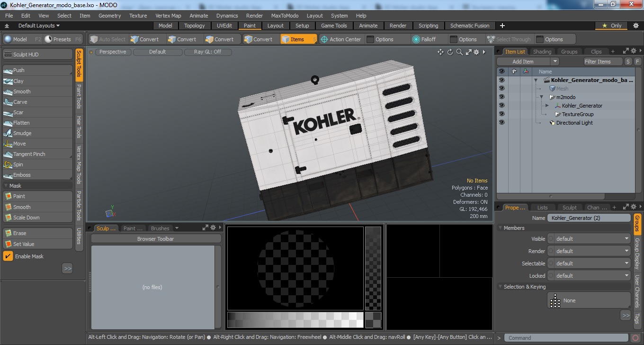Viewport: 644px width, 345px height.
Task: Select the Spin sculpt tool
Action: point(38,164)
